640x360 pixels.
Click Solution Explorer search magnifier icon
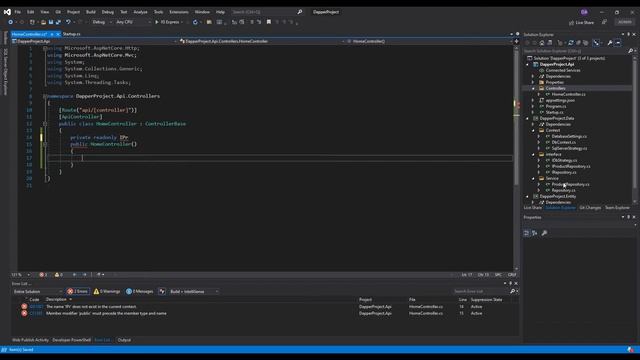tap(630, 51)
